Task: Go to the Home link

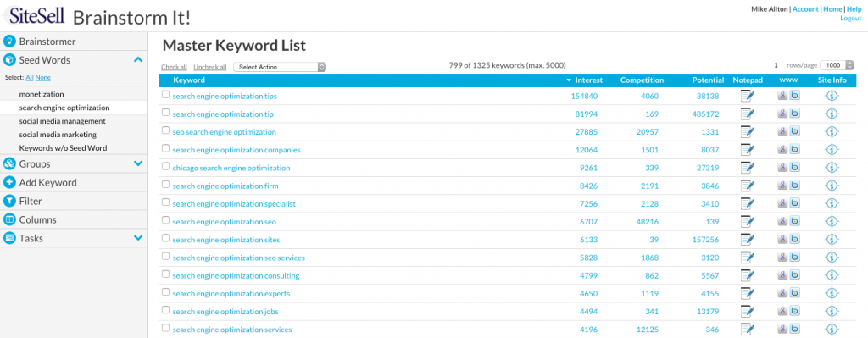Action: click(x=832, y=9)
